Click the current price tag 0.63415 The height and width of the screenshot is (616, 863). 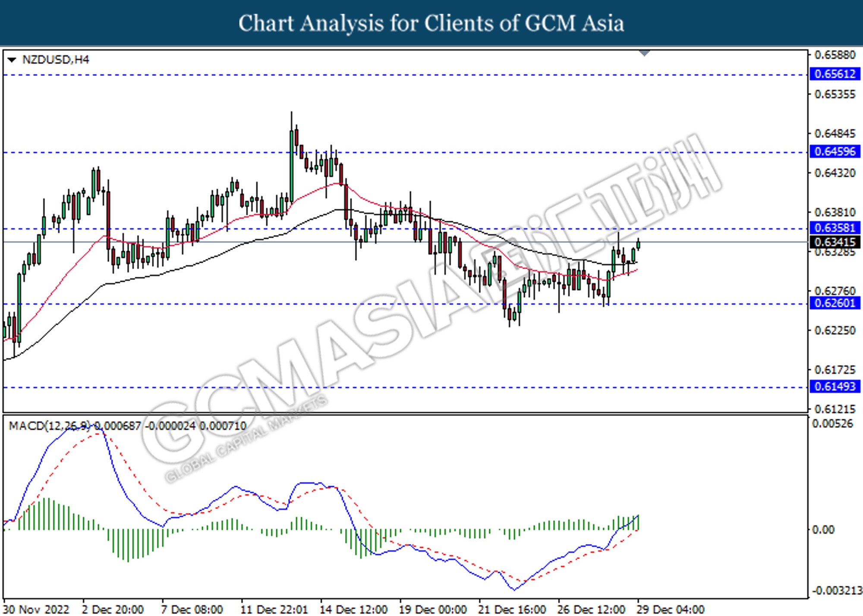[x=835, y=242]
